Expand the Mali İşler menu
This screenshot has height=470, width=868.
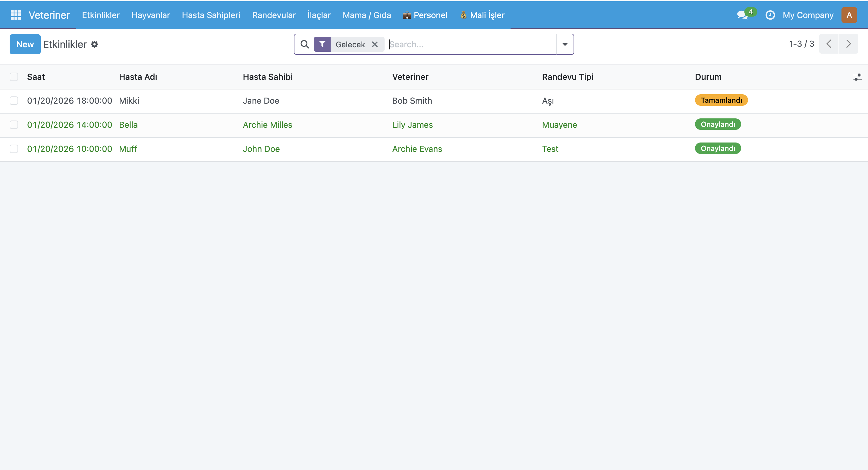click(482, 15)
